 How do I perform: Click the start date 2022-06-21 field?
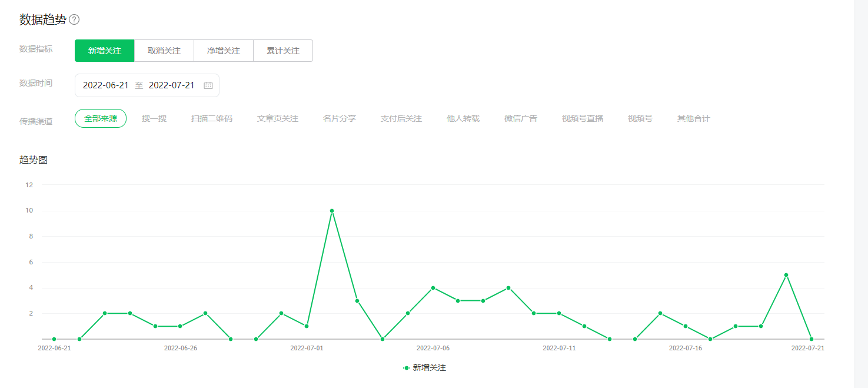[106, 85]
